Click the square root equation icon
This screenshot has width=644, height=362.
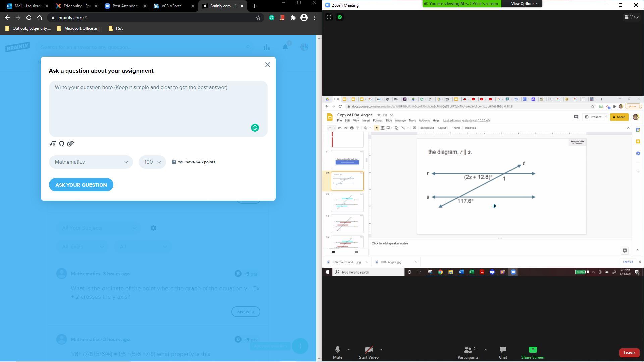[53, 144]
